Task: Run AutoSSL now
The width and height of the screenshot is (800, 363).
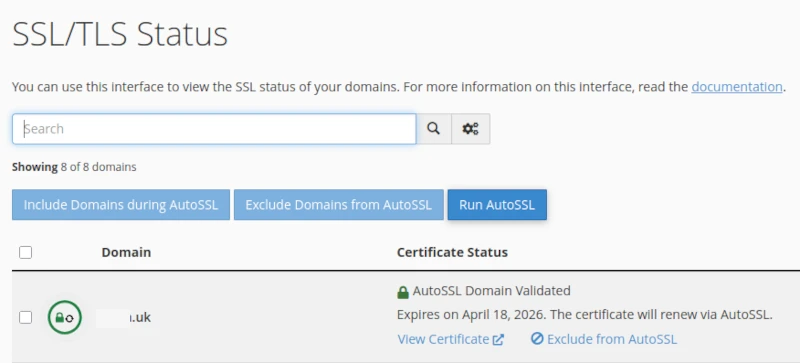Action: pyautogui.click(x=497, y=205)
